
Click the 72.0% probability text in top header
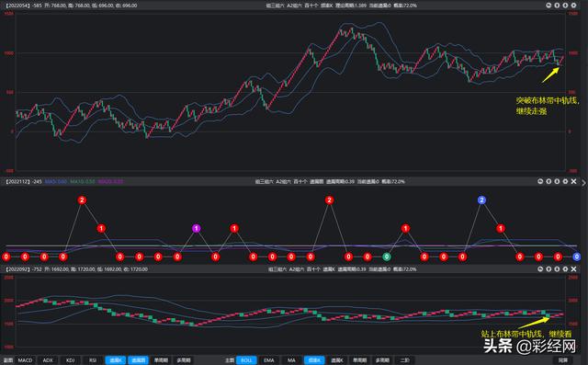coord(405,6)
